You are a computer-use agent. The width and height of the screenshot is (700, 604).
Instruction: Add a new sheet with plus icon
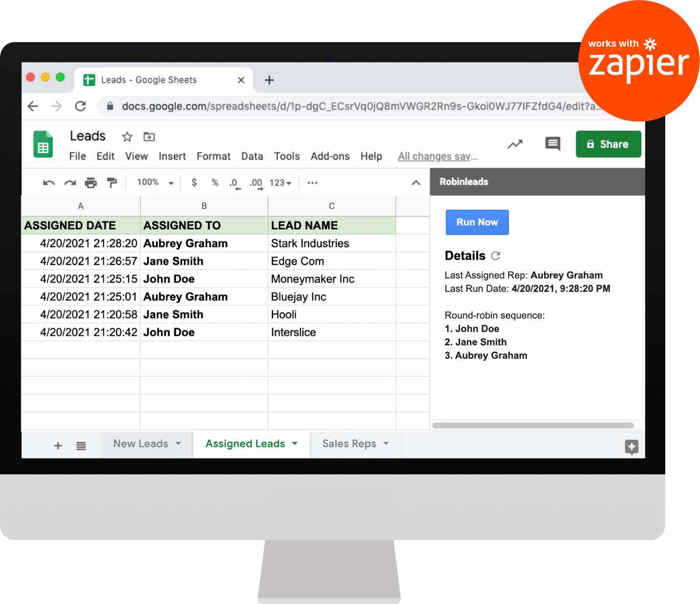coord(58,445)
